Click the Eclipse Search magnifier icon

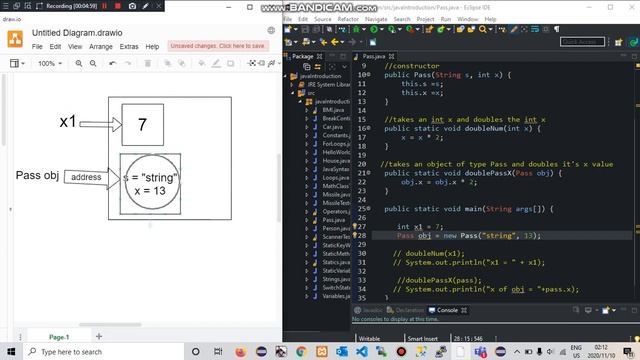[x=483, y=29]
